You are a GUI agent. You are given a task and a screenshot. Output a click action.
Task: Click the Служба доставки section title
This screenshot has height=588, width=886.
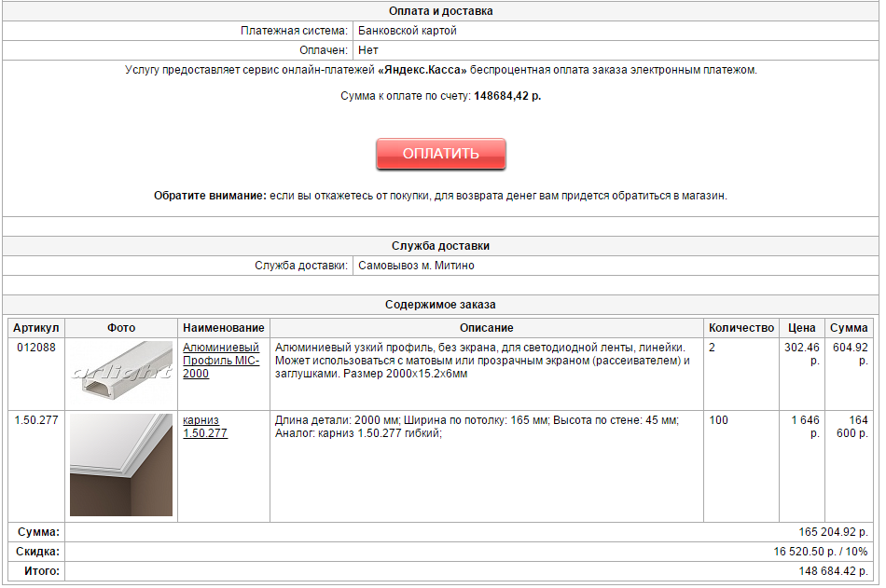point(440,246)
